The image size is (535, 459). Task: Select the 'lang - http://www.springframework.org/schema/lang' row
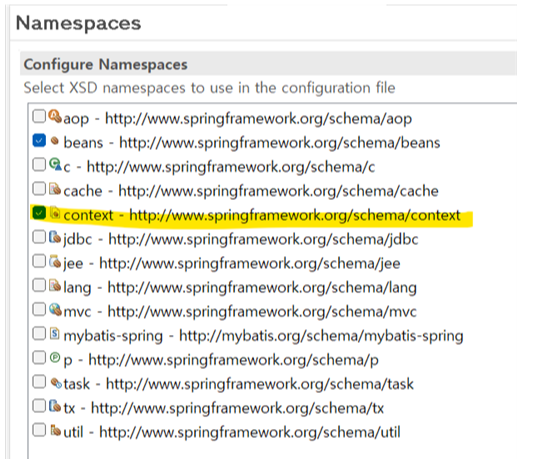[240, 288]
